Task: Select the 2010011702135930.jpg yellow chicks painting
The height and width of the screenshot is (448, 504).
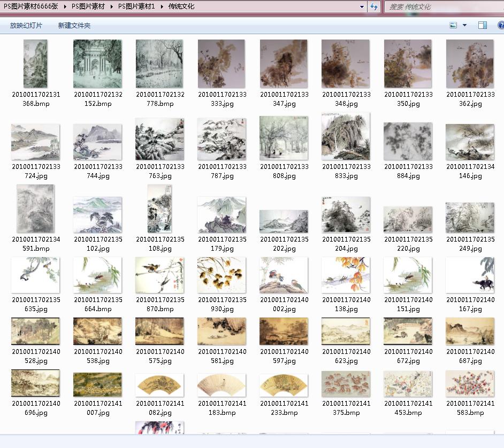Action: click(222, 275)
